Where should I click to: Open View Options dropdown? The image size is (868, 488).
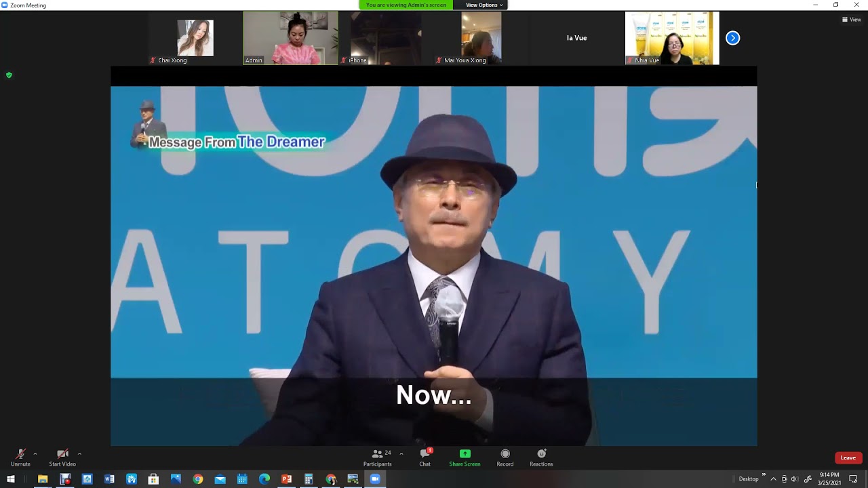pos(484,5)
